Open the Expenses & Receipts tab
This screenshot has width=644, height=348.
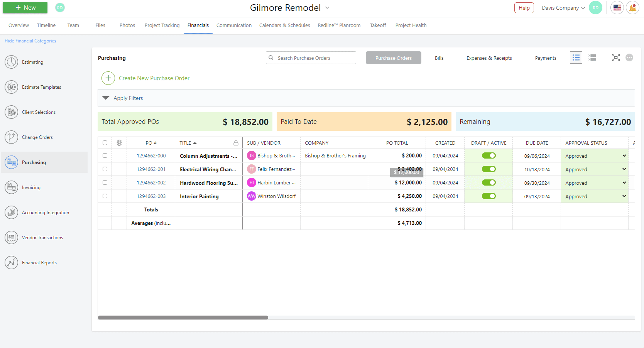point(489,58)
